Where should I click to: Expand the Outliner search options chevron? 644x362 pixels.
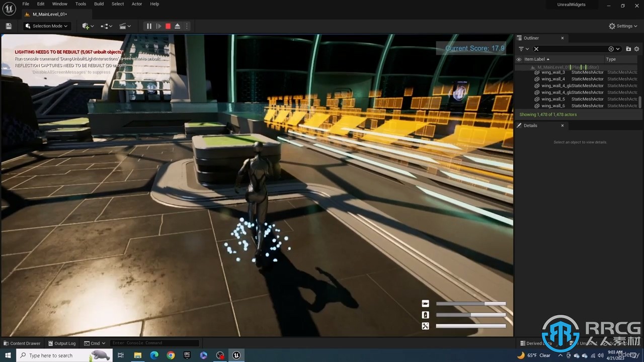618,49
